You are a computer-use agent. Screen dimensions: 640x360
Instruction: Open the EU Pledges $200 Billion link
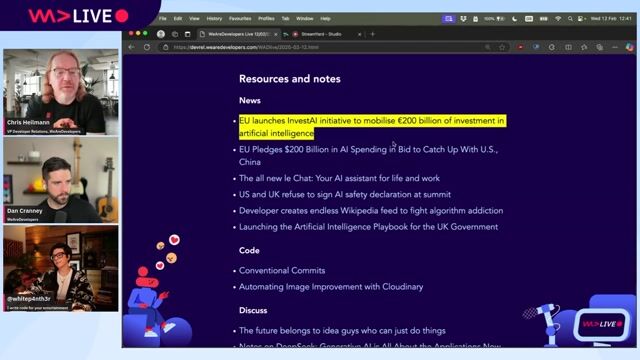tap(368, 156)
